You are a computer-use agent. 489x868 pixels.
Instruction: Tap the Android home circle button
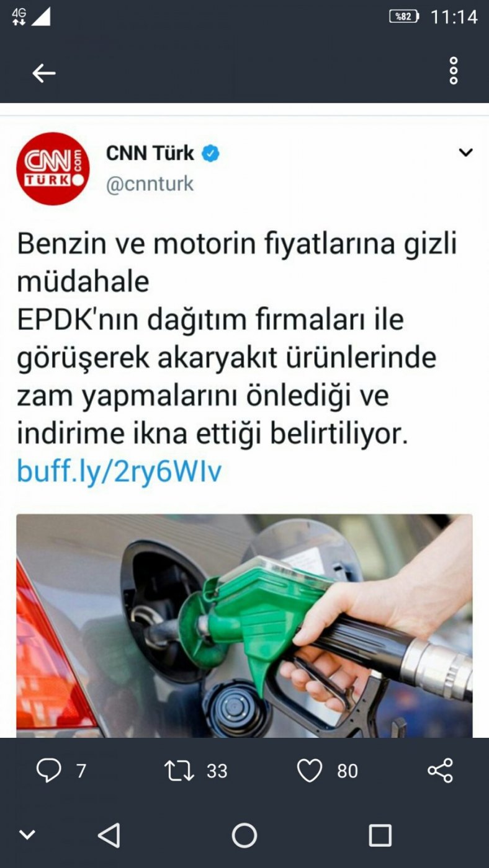coord(244,835)
